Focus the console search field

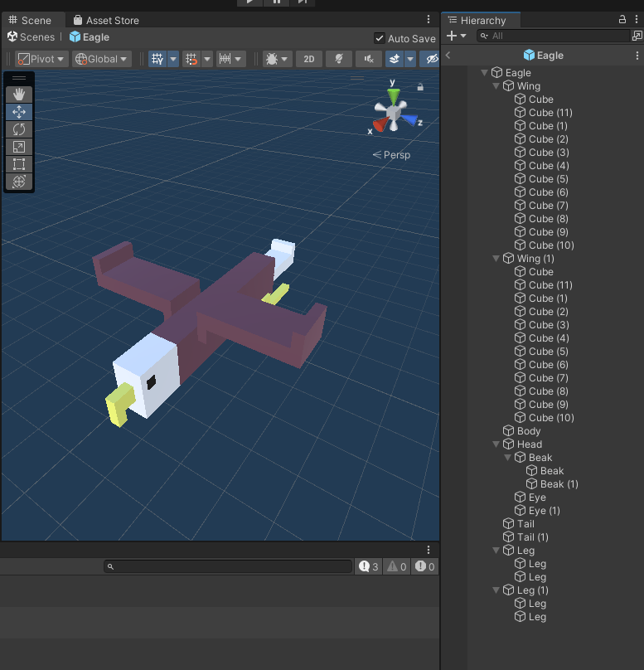point(228,566)
